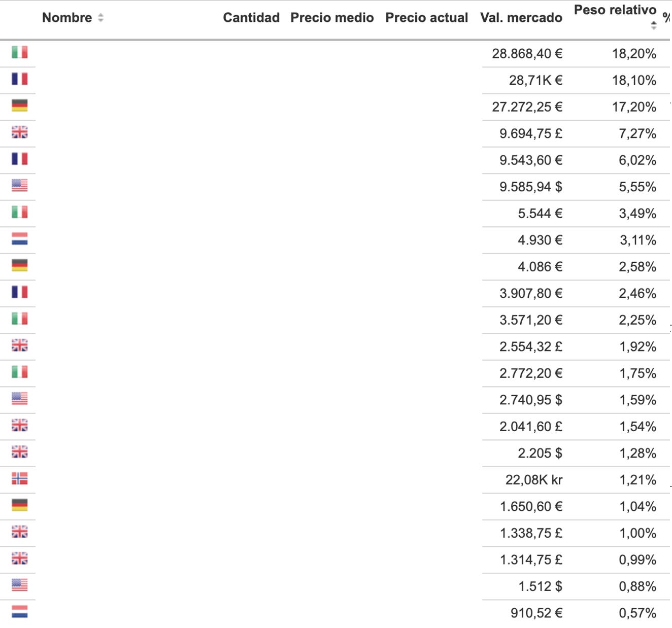The image size is (672, 628).
Task: Click the Precio actual column header
Action: 427,18
